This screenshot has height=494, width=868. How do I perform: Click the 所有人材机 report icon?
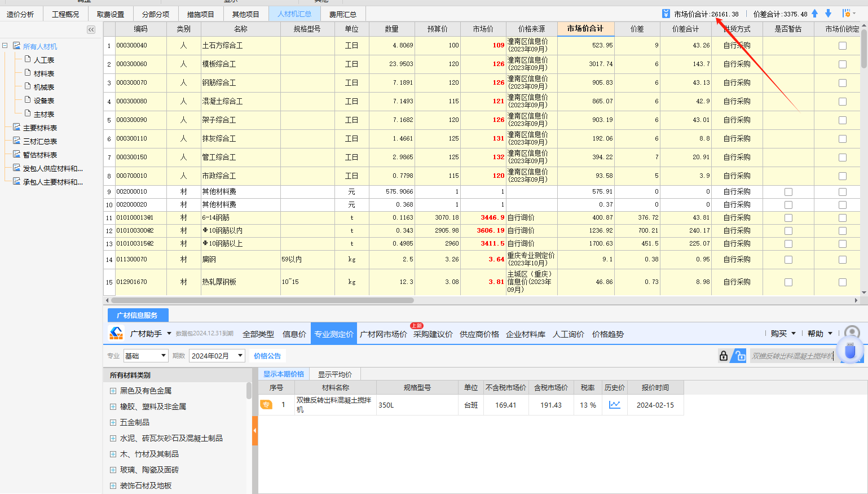(x=17, y=46)
